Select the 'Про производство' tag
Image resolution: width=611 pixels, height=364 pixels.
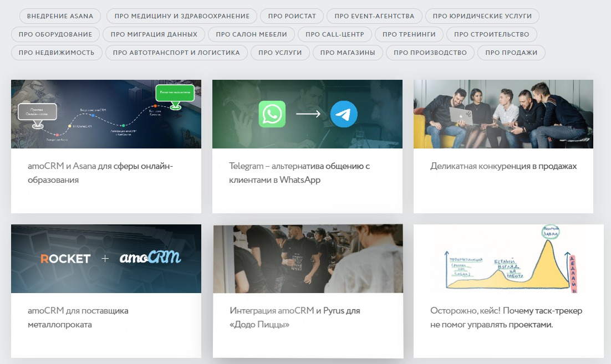click(430, 53)
